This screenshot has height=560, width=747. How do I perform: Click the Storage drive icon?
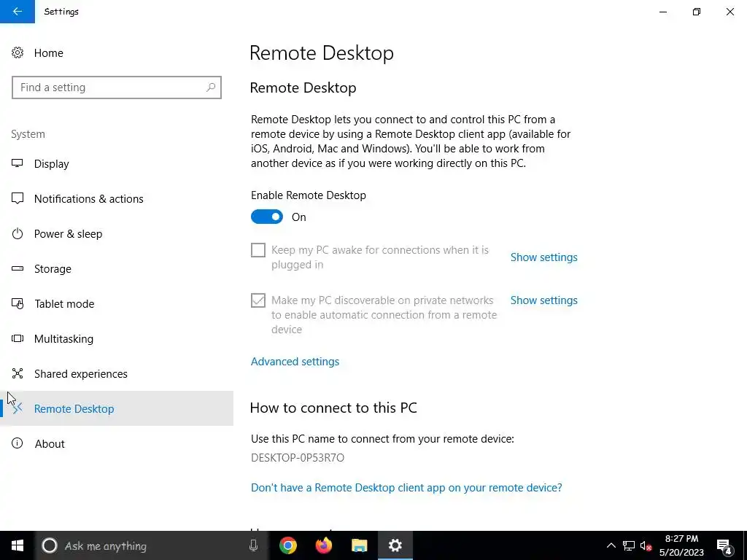tap(18, 268)
